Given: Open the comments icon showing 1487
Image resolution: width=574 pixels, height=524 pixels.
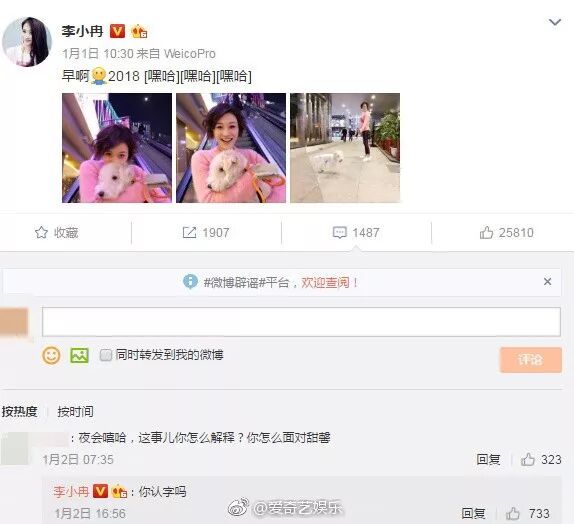Looking at the screenshot, I should pos(339,233).
